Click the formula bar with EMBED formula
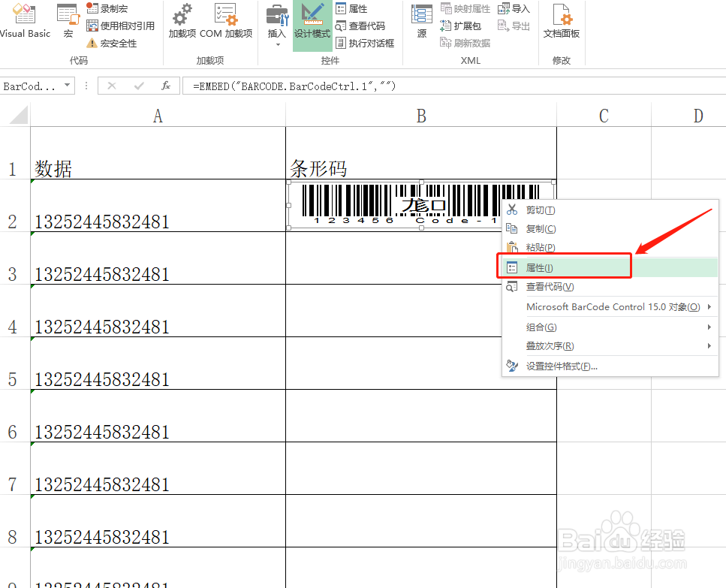The width and height of the screenshot is (726, 588). click(453, 86)
